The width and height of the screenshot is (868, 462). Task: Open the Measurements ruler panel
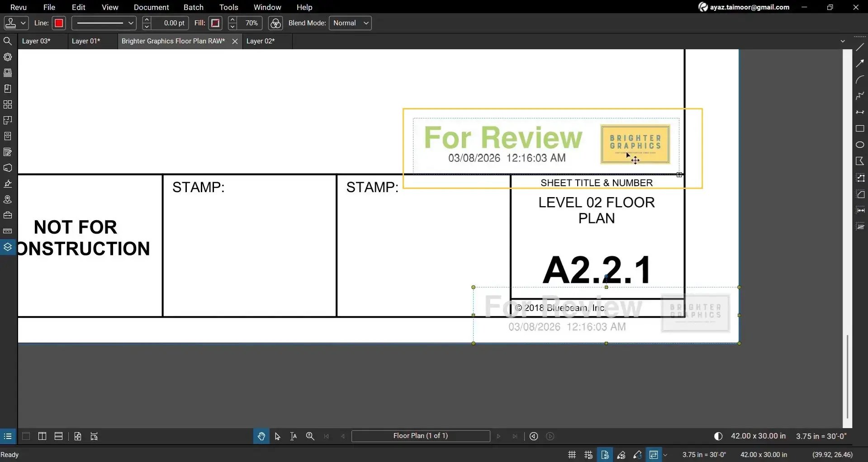[x=8, y=231]
